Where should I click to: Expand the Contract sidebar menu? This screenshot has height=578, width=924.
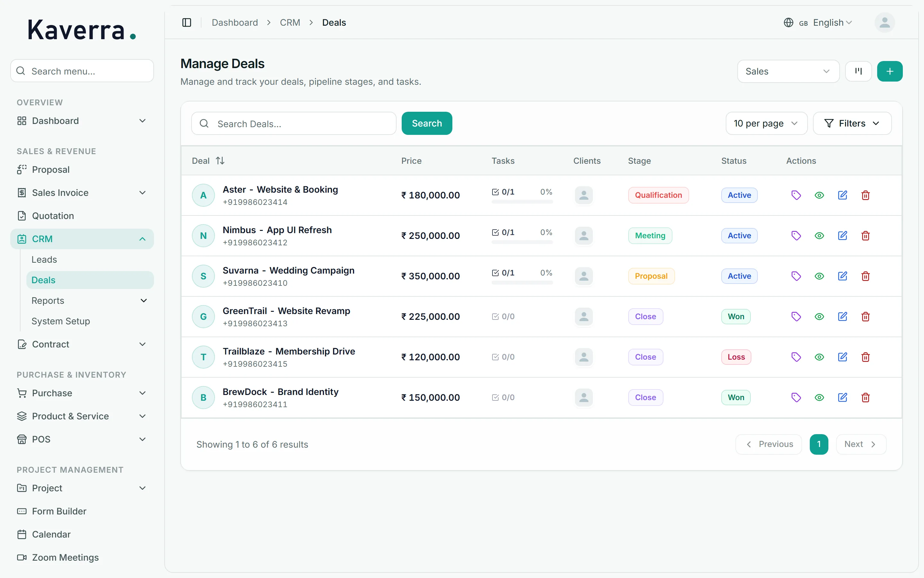(82, 344)
